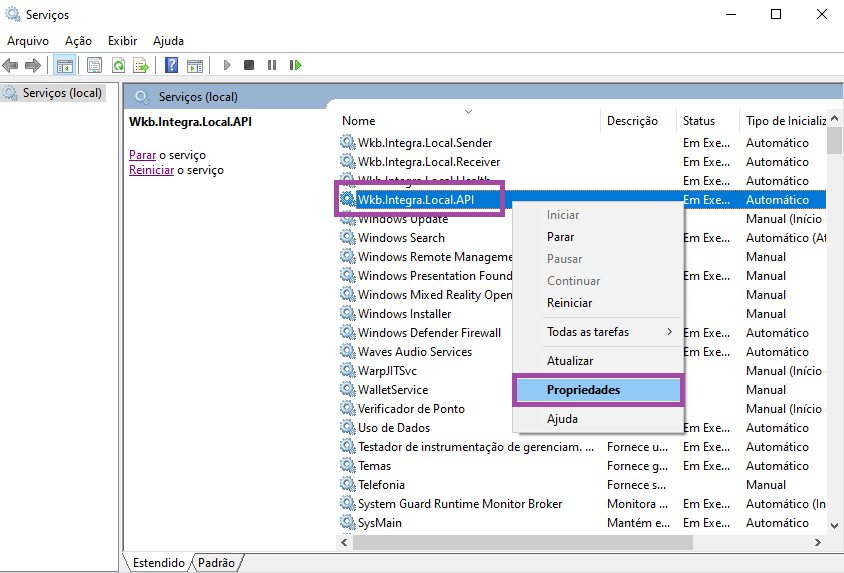844x573 pixels.
Task: Choose Reiniciar in the context menu
Action: [x=598, y=303]
